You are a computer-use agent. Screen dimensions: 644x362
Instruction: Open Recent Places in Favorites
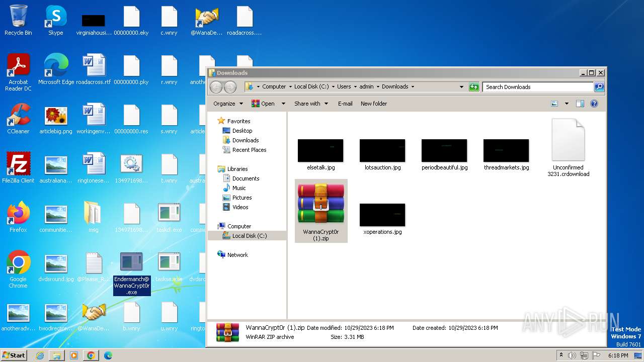tap(249, 150)
